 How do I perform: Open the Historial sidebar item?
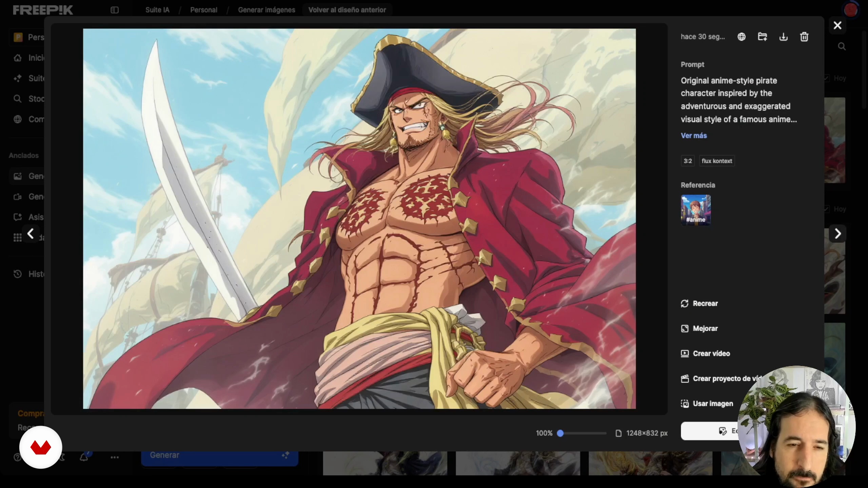click(29, 274)
